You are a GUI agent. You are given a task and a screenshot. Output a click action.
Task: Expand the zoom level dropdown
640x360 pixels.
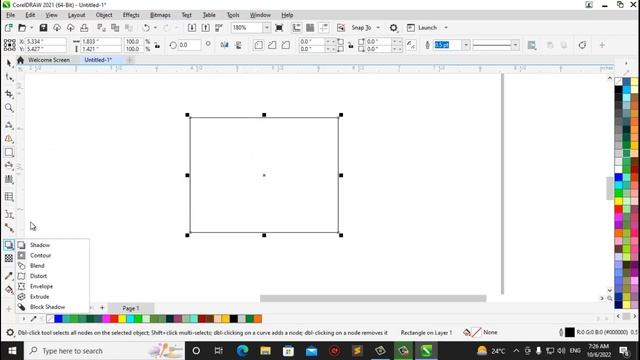point(267,28)
